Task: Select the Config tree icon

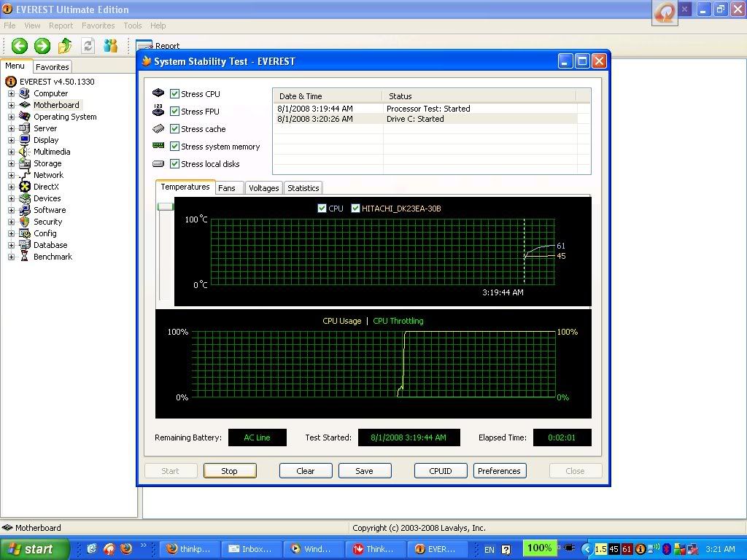Action: point(25,233)
